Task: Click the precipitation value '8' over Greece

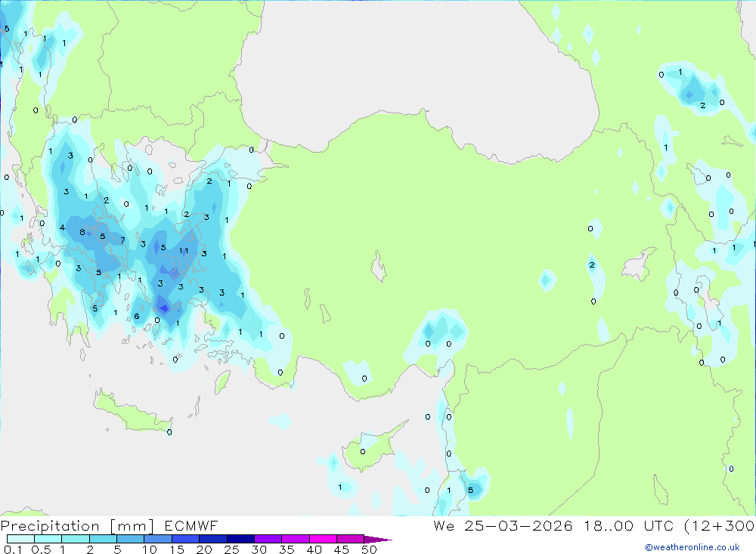Action: 82,232
